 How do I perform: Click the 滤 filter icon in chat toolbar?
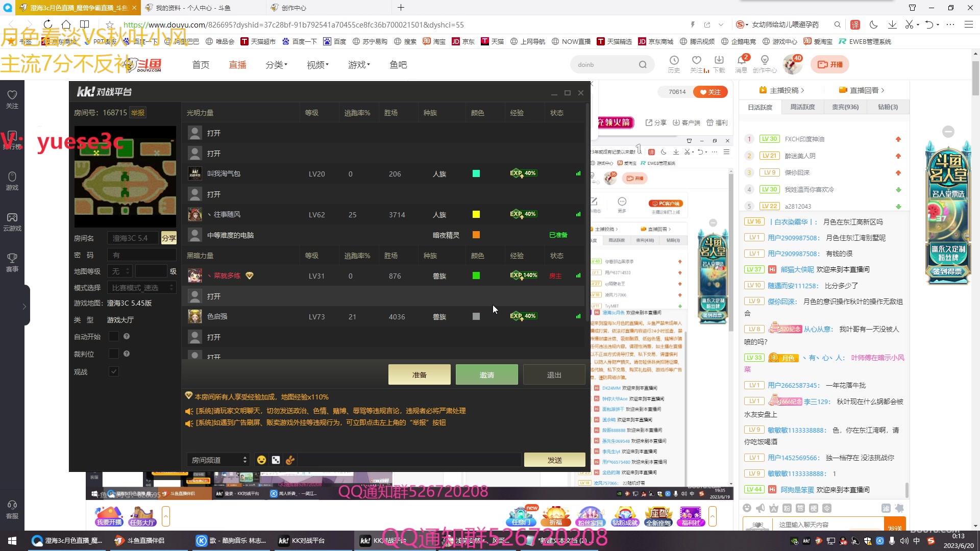click(x=886, y=508)
